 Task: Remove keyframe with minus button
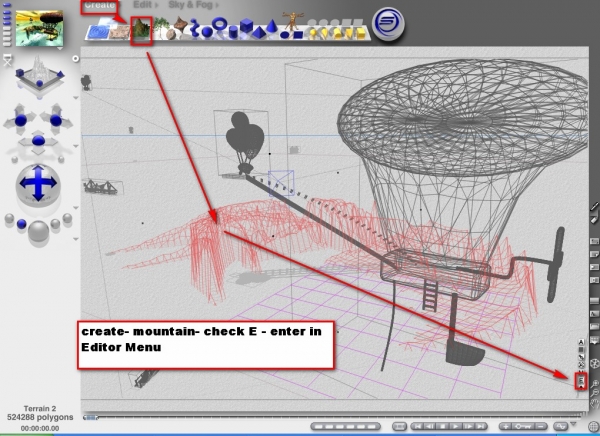tap(540, 426)
